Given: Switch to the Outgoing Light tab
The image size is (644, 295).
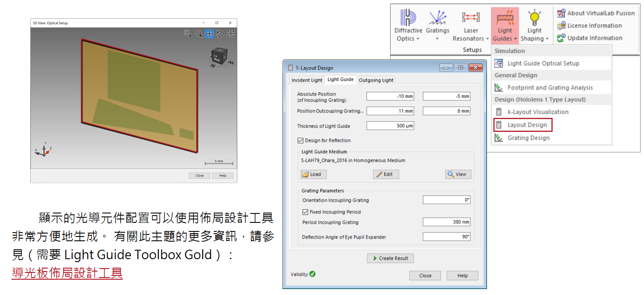Looking at the screenshot, I should coord(376,80).
